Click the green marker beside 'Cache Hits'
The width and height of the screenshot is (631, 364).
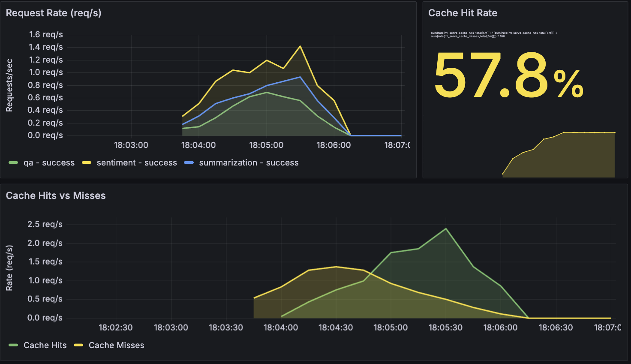tap(13, 345)
